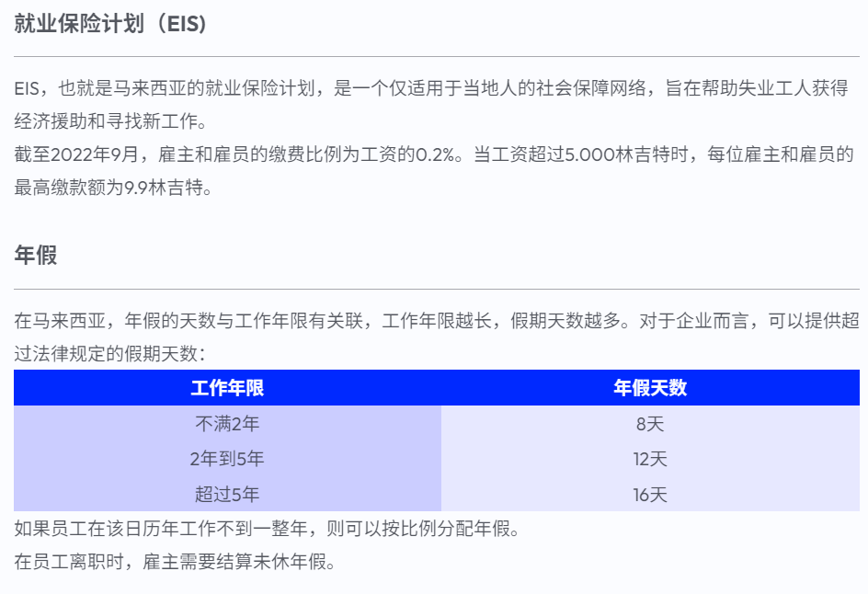Select the 年假天数 table header
The width and height of the screenshot is (868, 594).
point(650,387)
